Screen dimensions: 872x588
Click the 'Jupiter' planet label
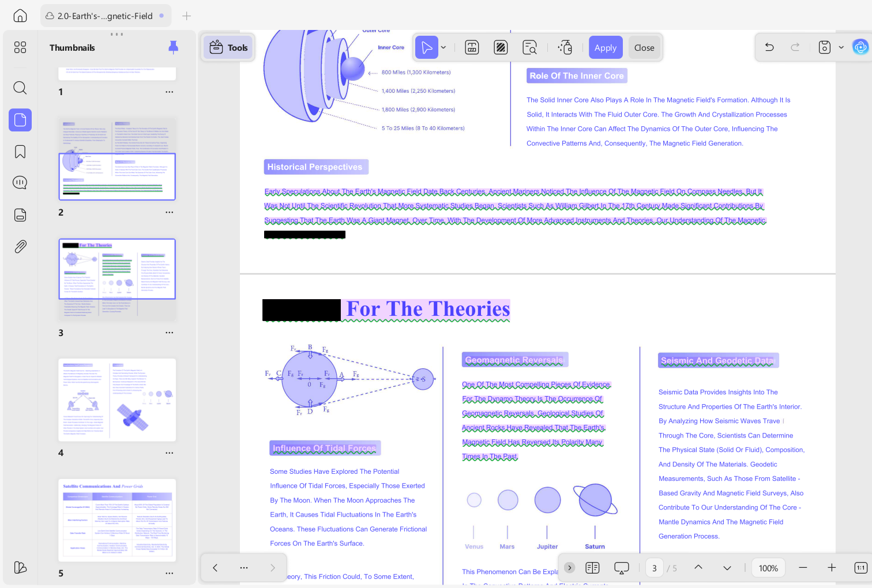tap(547, 546)
